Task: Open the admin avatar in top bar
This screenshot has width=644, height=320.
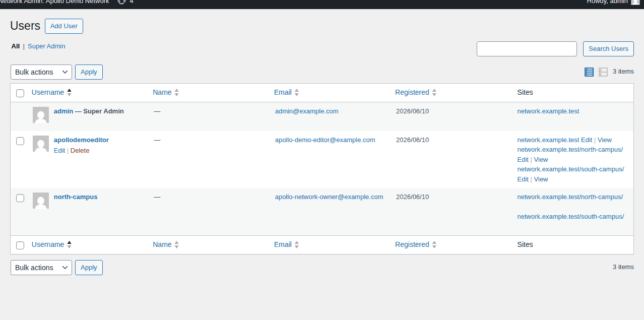Action: click(x=635, y=2)
